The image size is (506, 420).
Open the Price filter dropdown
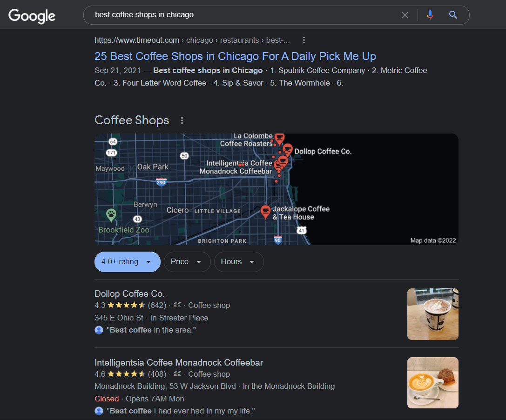(187, 262)
